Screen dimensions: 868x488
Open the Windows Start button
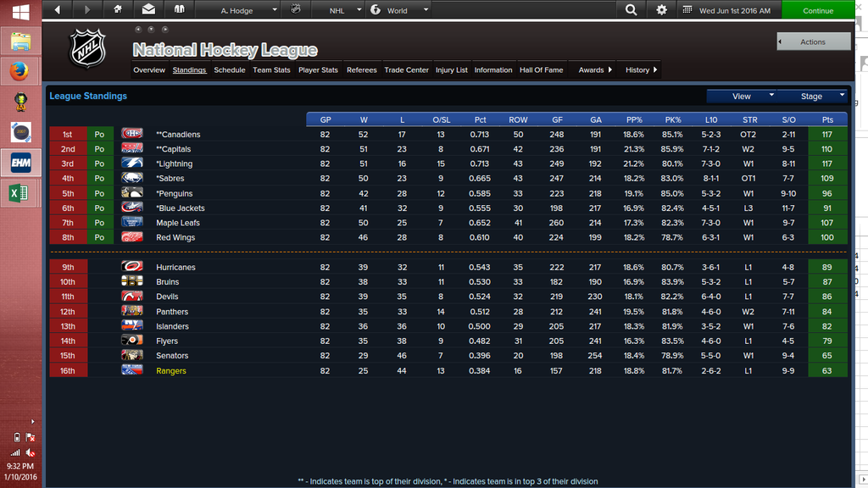pyautogui.click(x=20, y=12)
